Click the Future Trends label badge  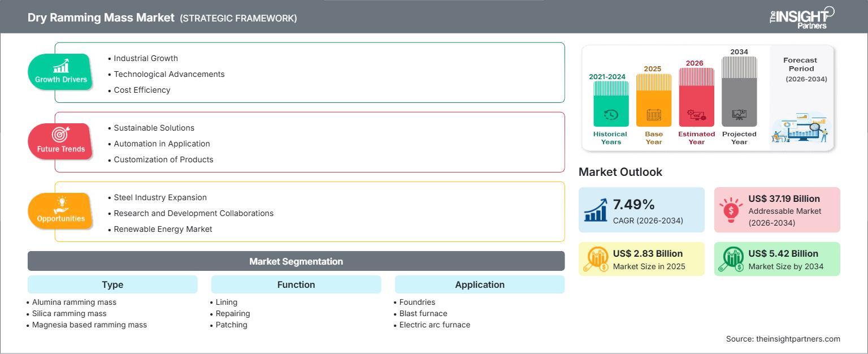(x=60, y=141)
